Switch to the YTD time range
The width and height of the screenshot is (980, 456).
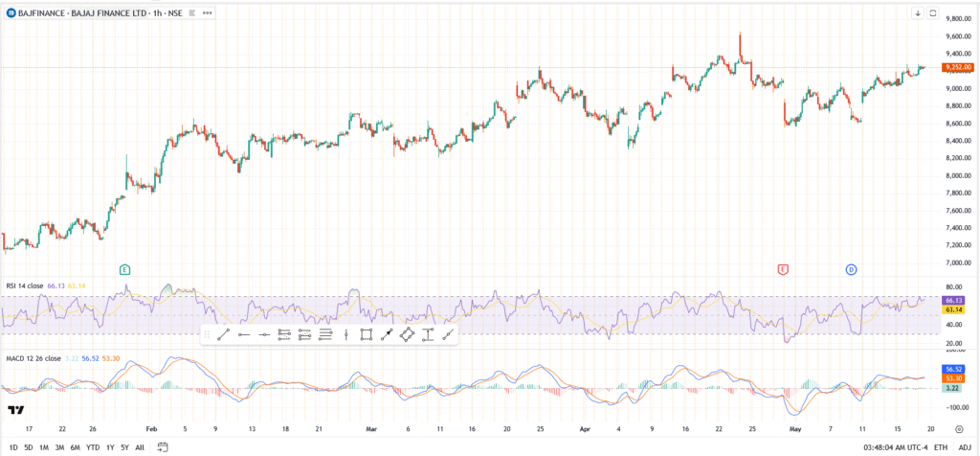93,446
